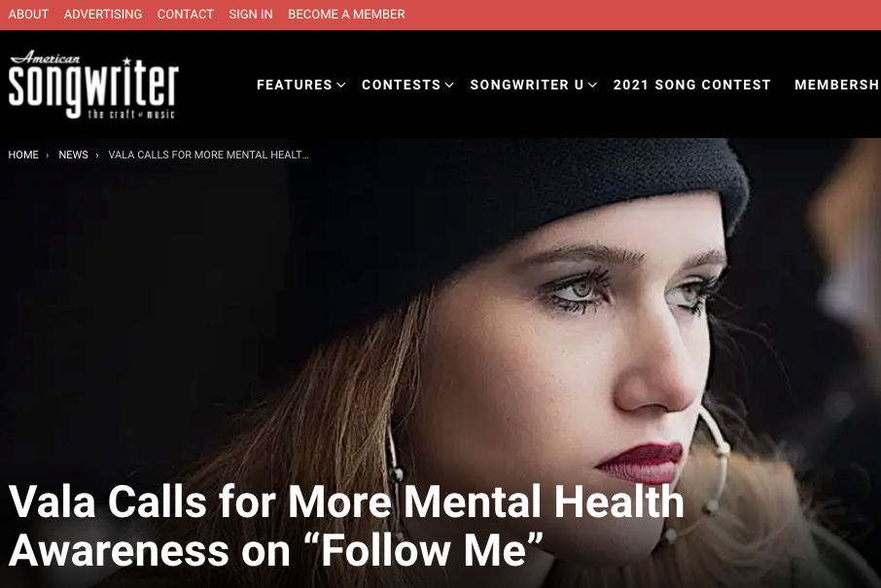Screen dimensions: 881x588
Task: Click the Vala Follow Me article headline
Action: [x=346, y=526]
